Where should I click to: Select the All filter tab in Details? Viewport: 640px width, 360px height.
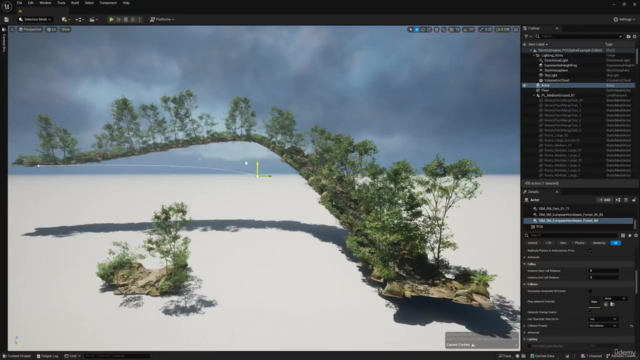[615, 243]
